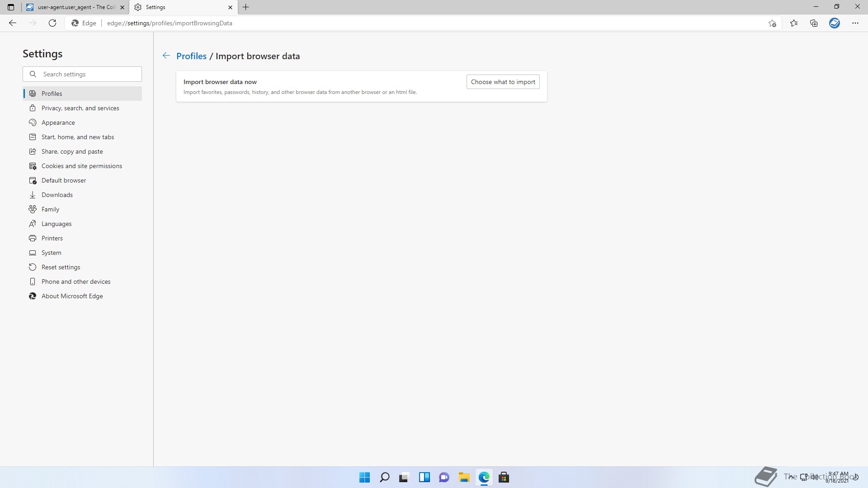The image size is (868, 488).
Task: Close the Settings tab
Action: 230,7
